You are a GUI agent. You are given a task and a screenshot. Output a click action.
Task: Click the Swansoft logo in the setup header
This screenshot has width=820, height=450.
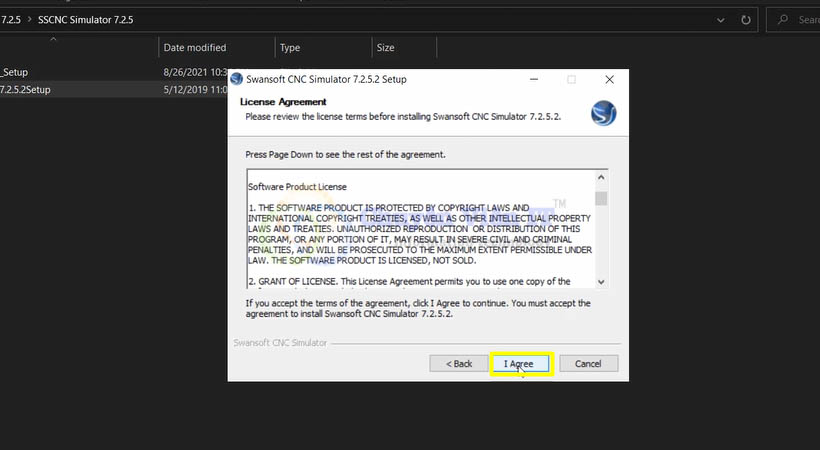click(603, 113)
